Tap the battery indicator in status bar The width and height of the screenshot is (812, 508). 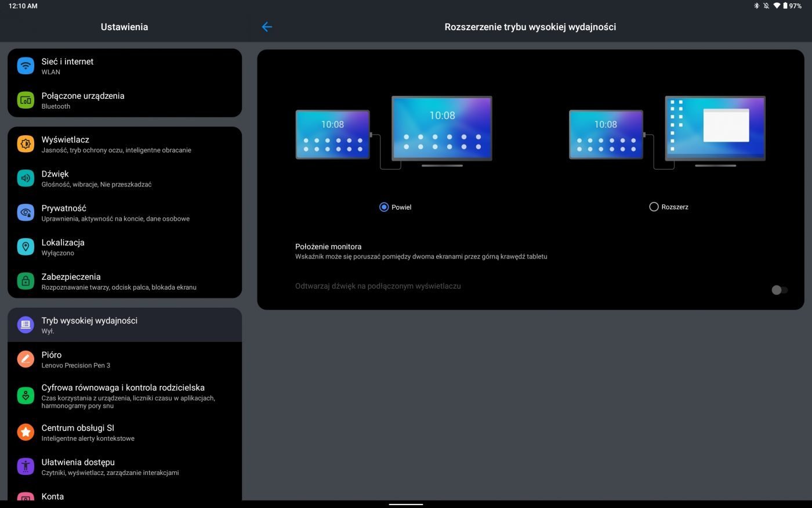tap(792, 6)
